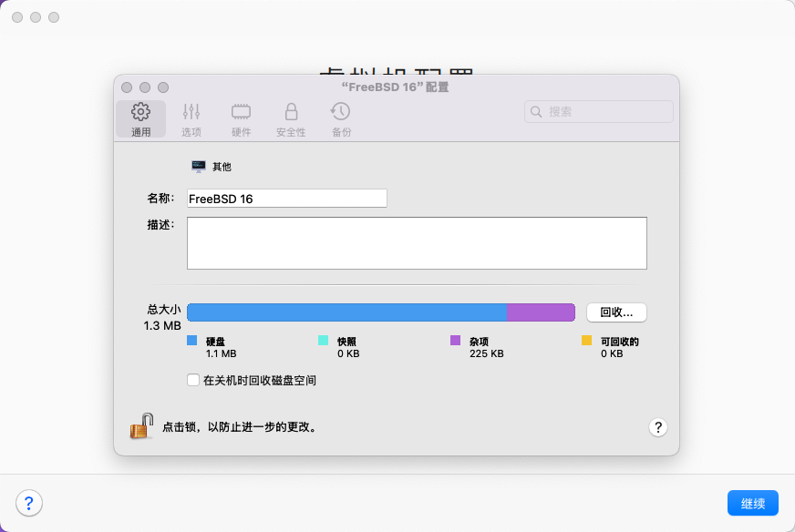Click the blue 继续 continue button

pos(752,503)
